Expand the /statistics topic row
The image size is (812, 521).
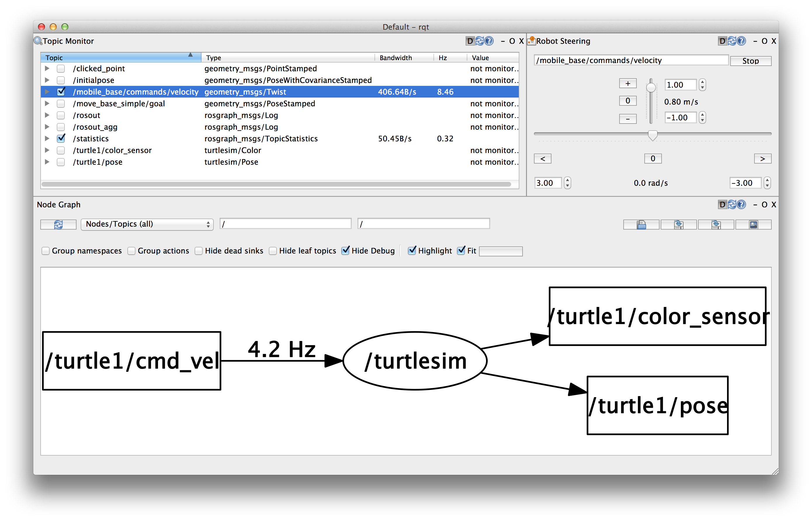click(x=47, y=138)
